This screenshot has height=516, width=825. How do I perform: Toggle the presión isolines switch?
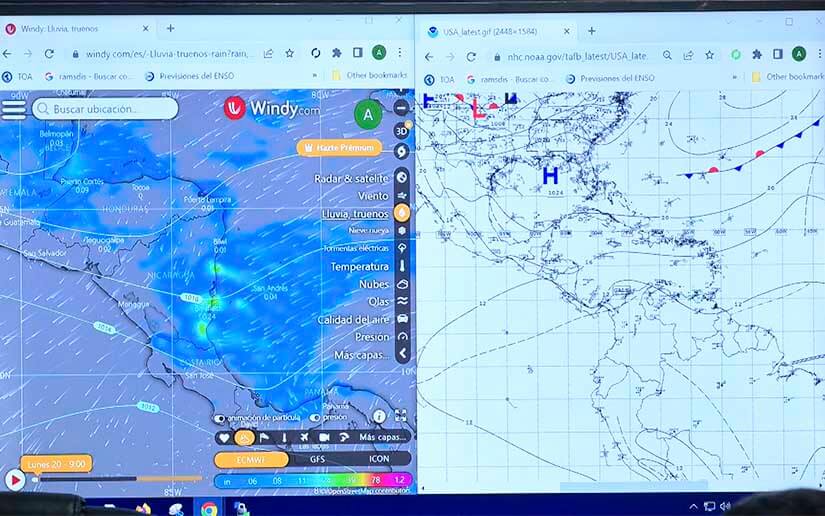coord(315,418)
